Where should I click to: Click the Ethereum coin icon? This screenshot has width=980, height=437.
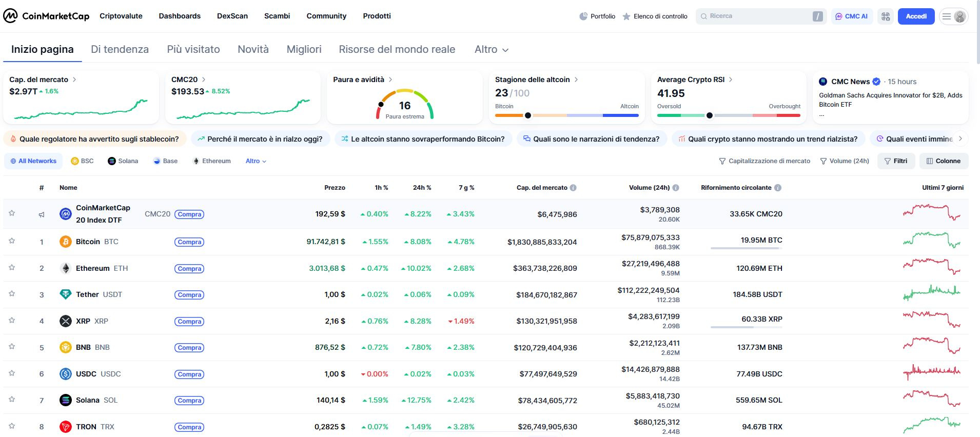coord(66,268)
